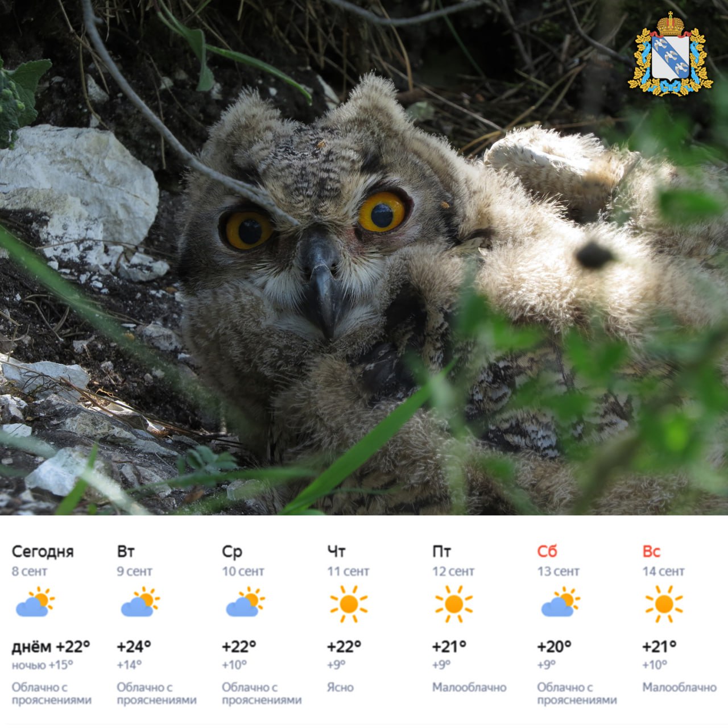
Task: Select the Ср day header
Action: tap(232, 552)
